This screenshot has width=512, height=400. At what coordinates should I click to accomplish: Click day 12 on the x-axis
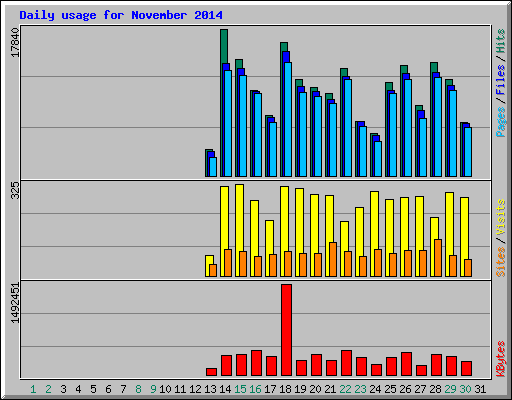(195, 389)
